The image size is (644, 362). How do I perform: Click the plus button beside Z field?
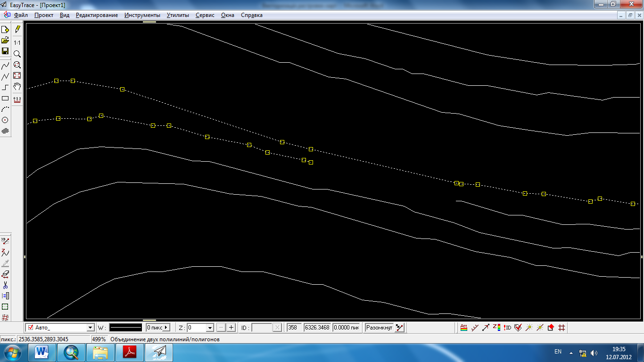click(x=231, y=328)
